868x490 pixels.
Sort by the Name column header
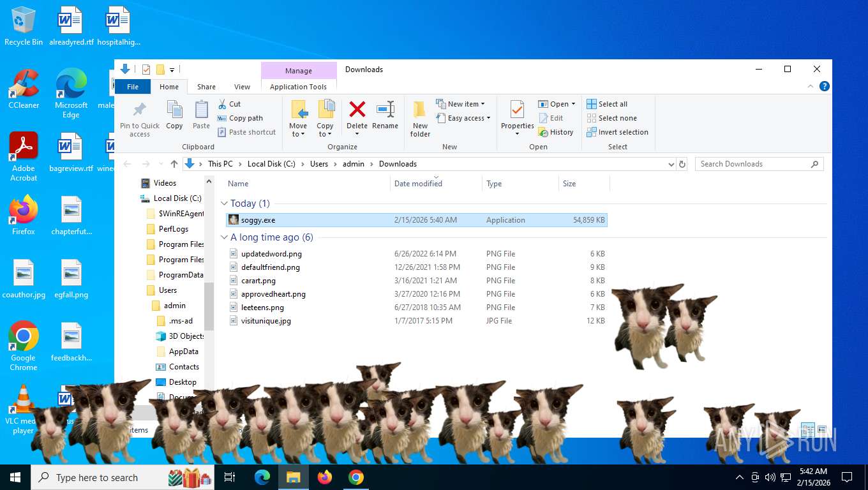[308, 184]
